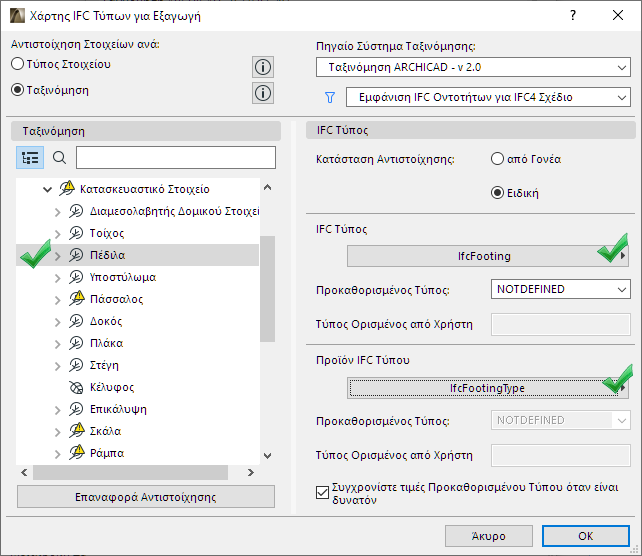642x556 pixels.
Task: Select από Γονέα mapping status
Action: 497,159
